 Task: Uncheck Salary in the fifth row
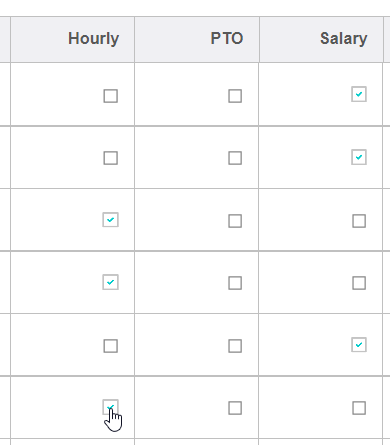(x=359, y=345)
